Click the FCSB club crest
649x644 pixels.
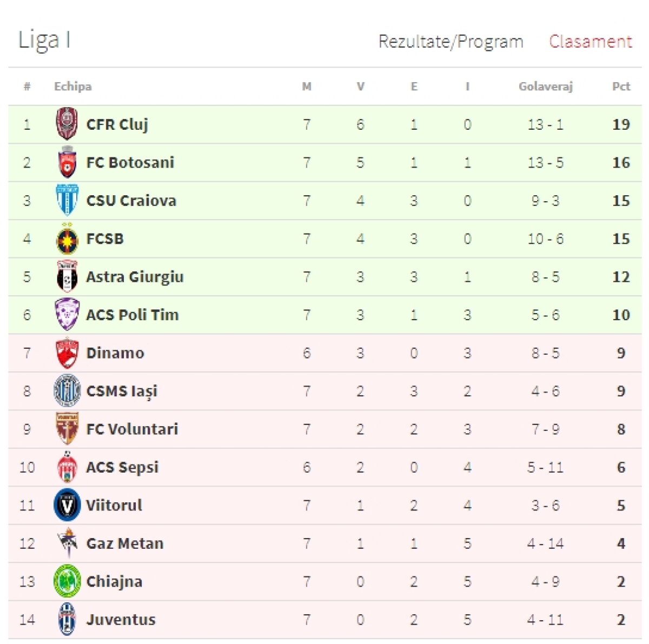click(x=67, y=239)
